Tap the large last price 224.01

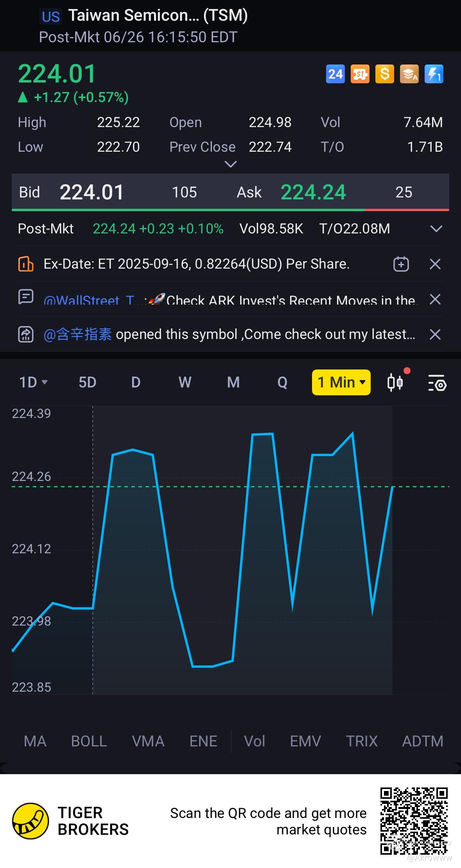click(x=57, y=74)
